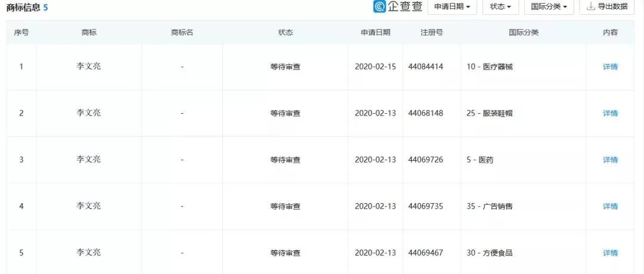Screen dimensions: 644x274
Task: Click 李文亮 trademark in row 5
Action: tap(88, 253)
